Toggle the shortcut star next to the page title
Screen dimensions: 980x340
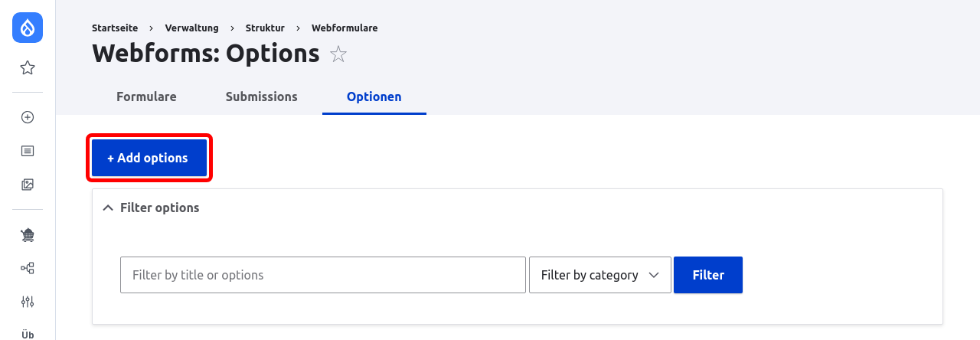pos(338,54)
